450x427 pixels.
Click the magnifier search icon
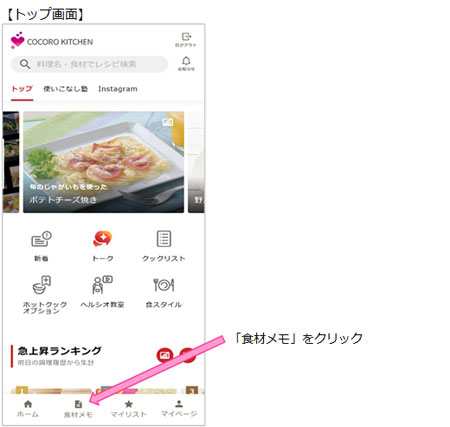(25, 64)
